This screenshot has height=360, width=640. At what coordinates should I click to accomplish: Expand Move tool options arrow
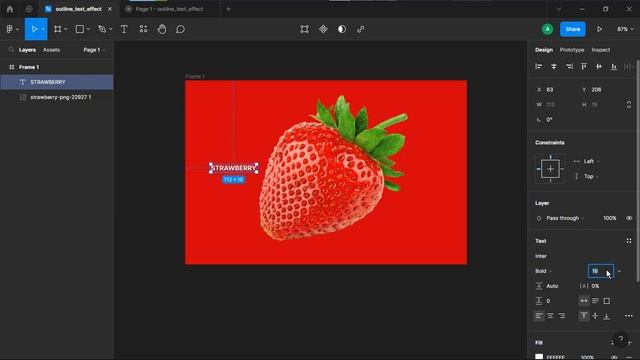pyautogui.click(x=43, y=29)
